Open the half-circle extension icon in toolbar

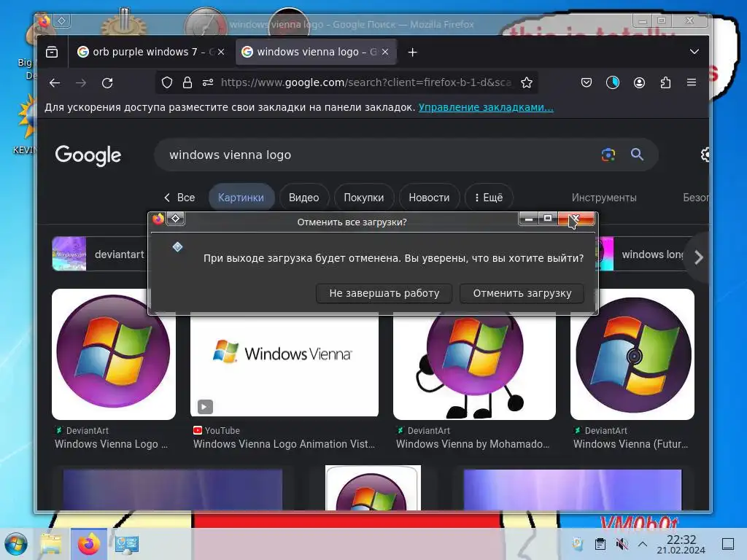click(x=613, y=83)
